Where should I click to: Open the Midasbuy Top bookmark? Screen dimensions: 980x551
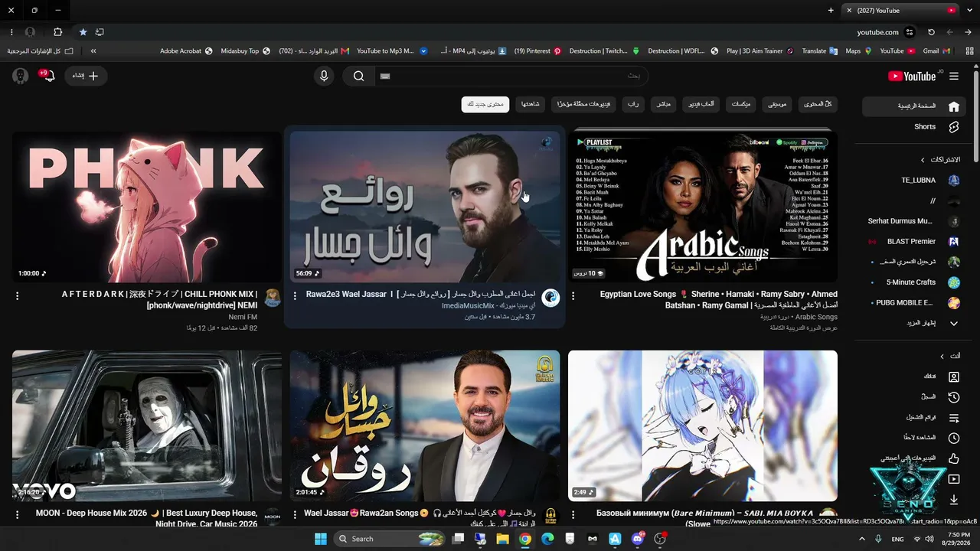coord(245,51)
